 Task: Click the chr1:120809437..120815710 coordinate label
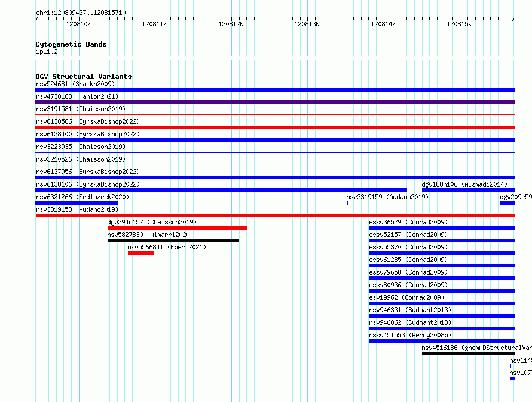81,13
